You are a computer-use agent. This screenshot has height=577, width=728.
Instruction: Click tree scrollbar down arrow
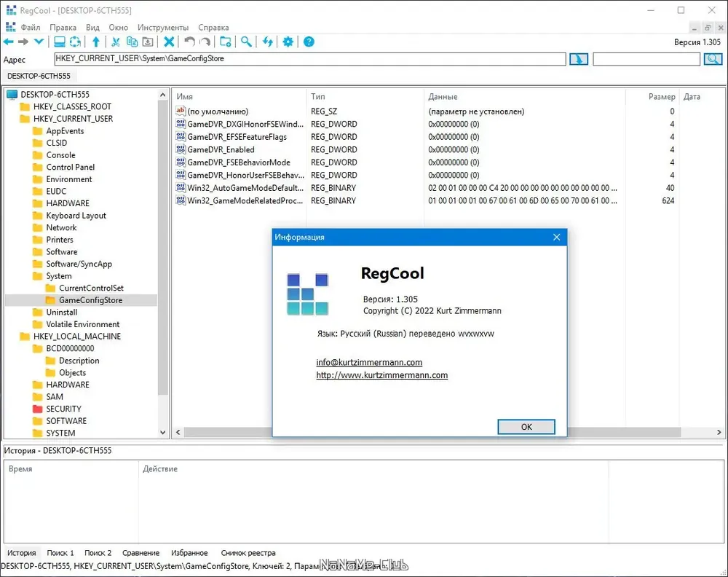(x=162, y=432)
